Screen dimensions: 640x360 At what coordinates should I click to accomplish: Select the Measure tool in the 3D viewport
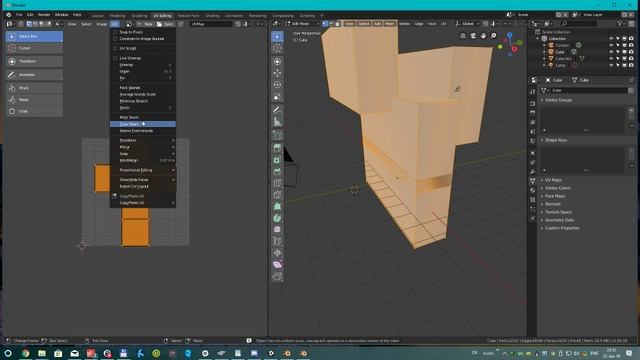[278, 121]
